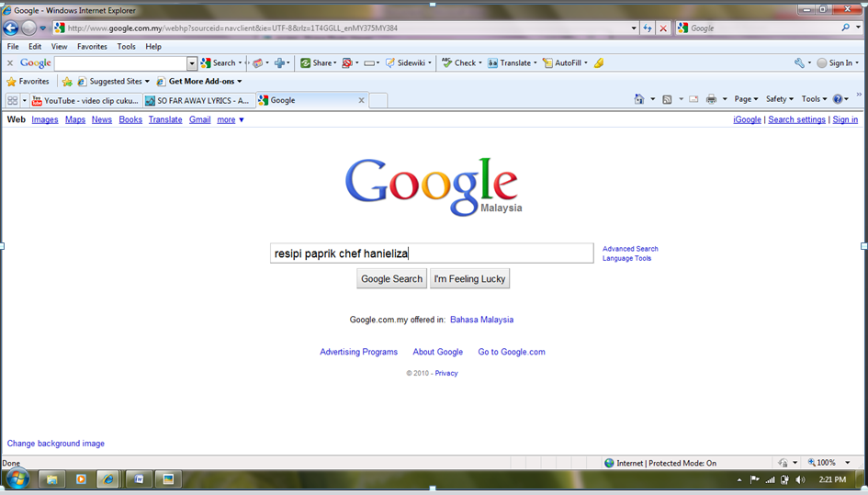The height and width of the screenshot is (495, 868).
Task: Switch to the YouTube video clip tab
Action: pyautogui.click(x=85, y=100)
